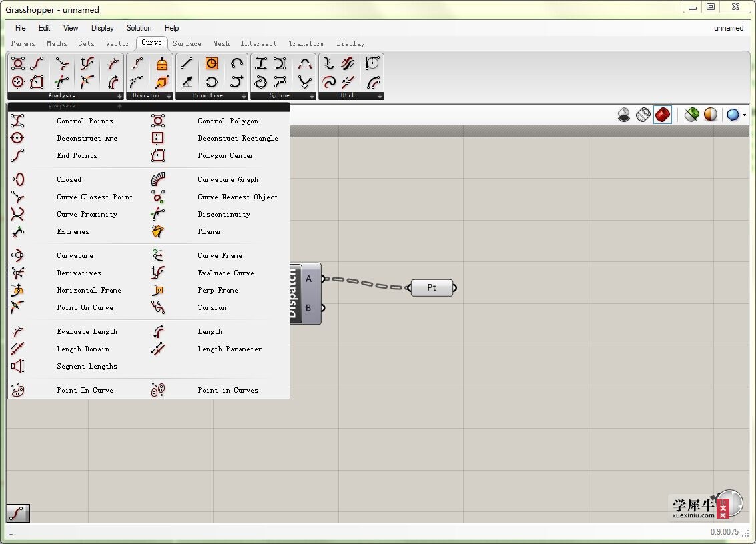Screen dimensions: 756x544
Task: Toggle shaded preview mode (red icon)
Action: pyautogui.click(x=663, y=115)
